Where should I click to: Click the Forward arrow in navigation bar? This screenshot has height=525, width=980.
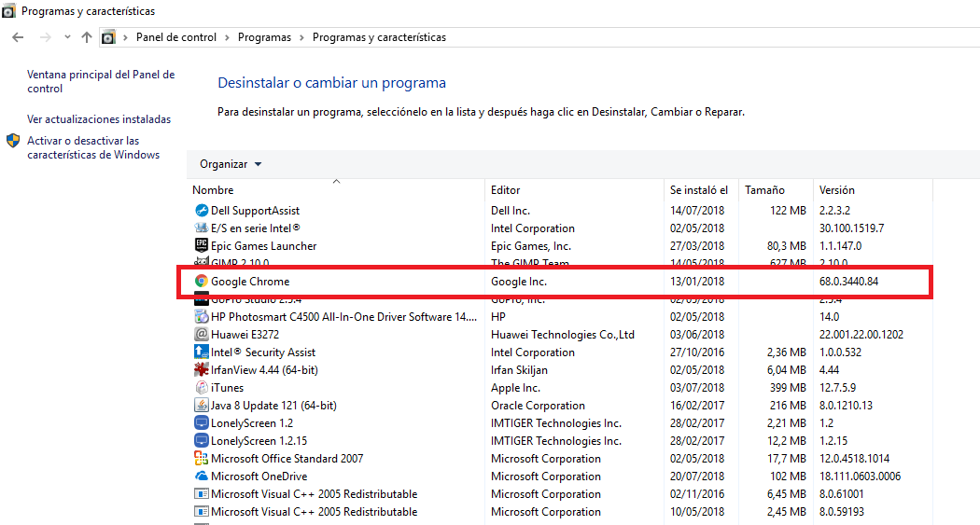(x=45, y=37)
